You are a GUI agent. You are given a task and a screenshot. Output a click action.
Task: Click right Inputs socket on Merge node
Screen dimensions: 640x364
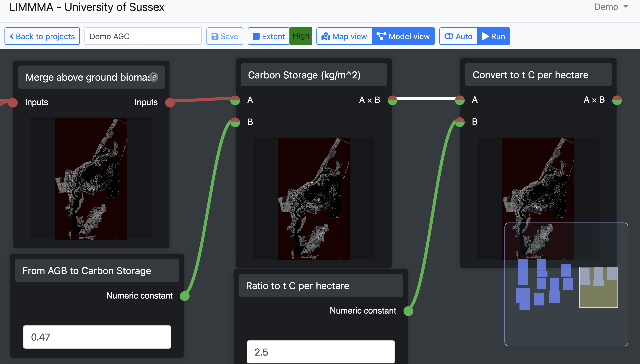tap(170, 102)
